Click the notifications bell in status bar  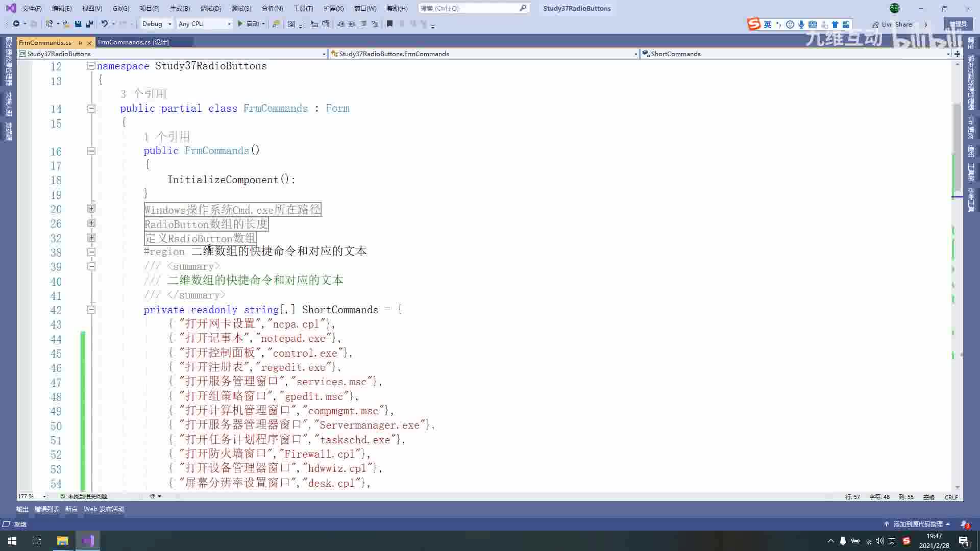(x=964, y=524)
